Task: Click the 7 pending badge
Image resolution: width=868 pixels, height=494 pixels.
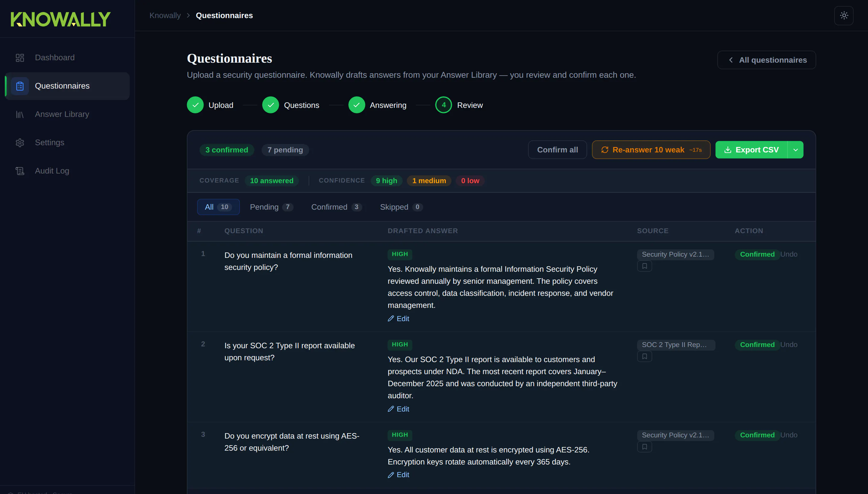Action: pos(285,150)
